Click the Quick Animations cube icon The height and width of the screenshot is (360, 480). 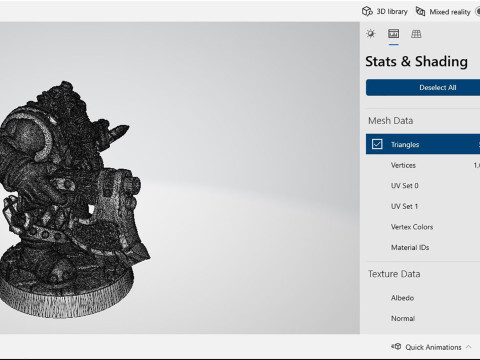[x=396, y=346]
